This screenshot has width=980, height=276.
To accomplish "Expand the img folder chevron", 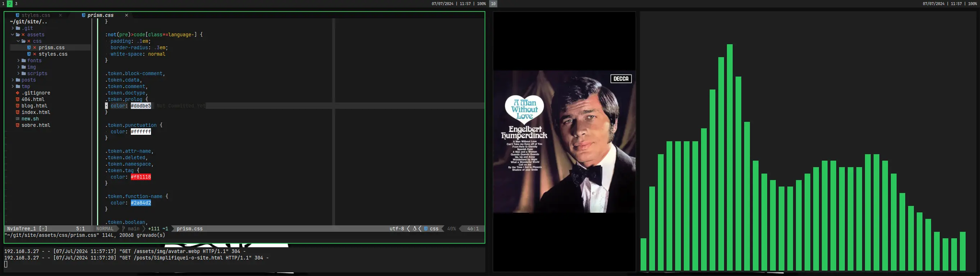I will click(x=18, y=67).
